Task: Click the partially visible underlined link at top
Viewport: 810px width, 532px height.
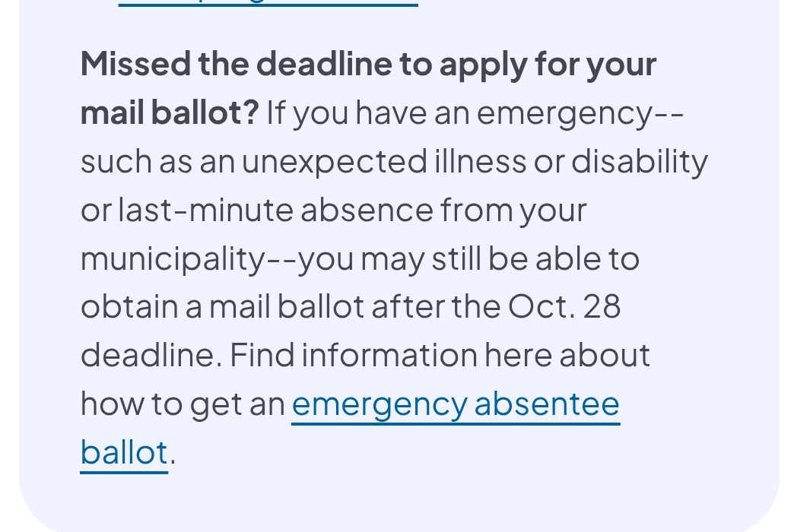Action: (268, 3)
